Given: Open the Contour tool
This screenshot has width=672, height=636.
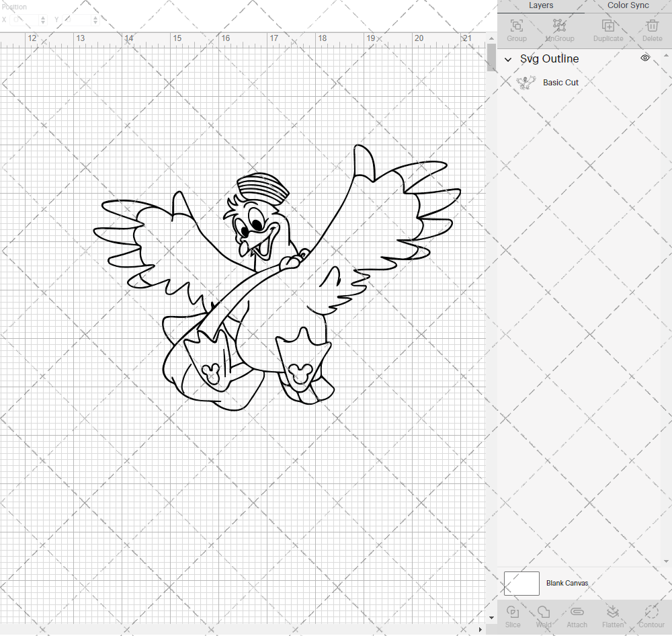Looking at the screenshot, I should (651, 616).
